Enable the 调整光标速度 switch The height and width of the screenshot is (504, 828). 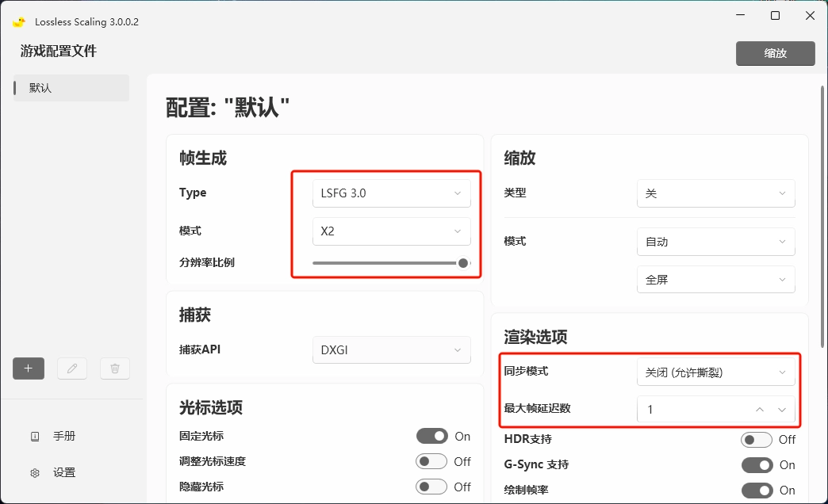(433, 461)
